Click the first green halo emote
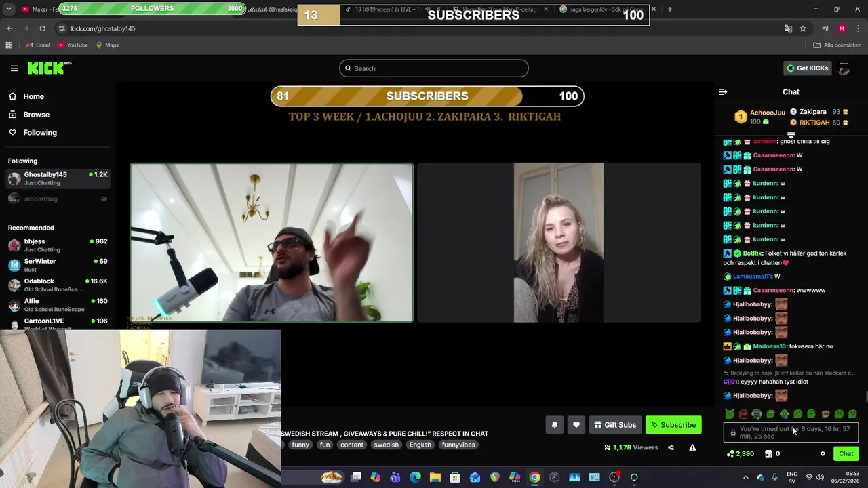This screenshot has width=868, height=488. [729, 414]
